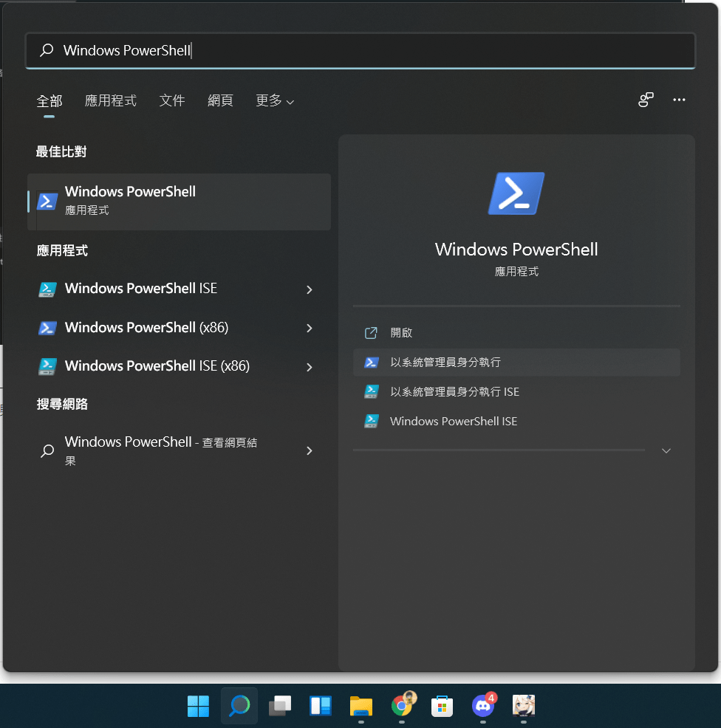Open Discord from the taskbar

[x=482, y=706]
